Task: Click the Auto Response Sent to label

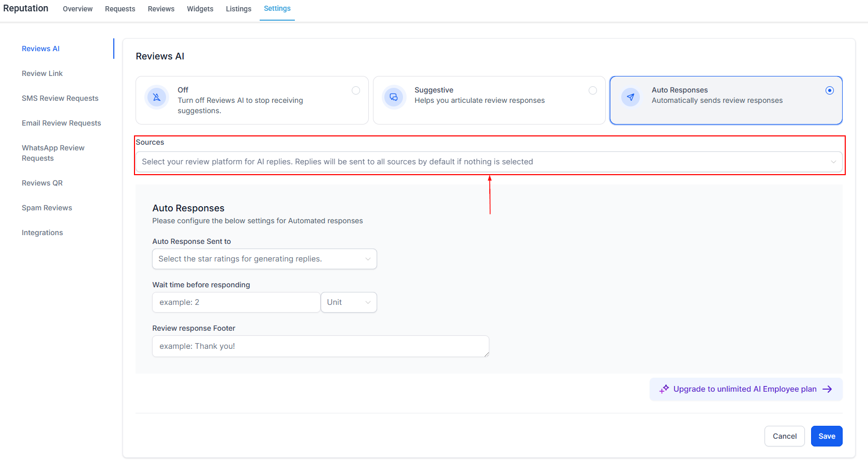Action: (x=191, y=241)
